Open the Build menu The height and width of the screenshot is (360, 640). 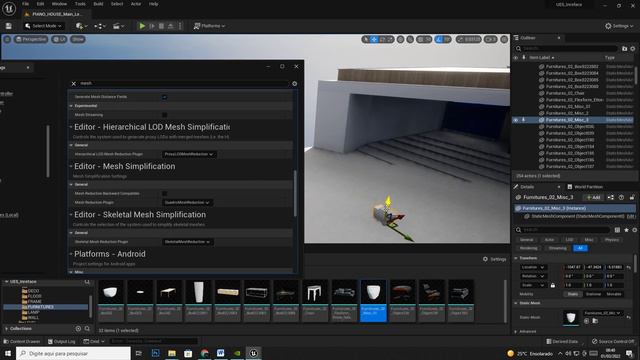tap(98, 4)
